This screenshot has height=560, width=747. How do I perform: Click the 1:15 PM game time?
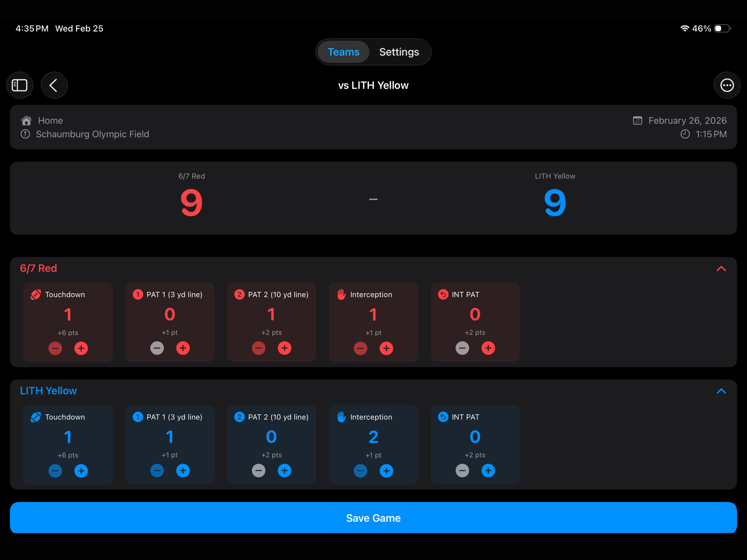click(x=711, y=134)
